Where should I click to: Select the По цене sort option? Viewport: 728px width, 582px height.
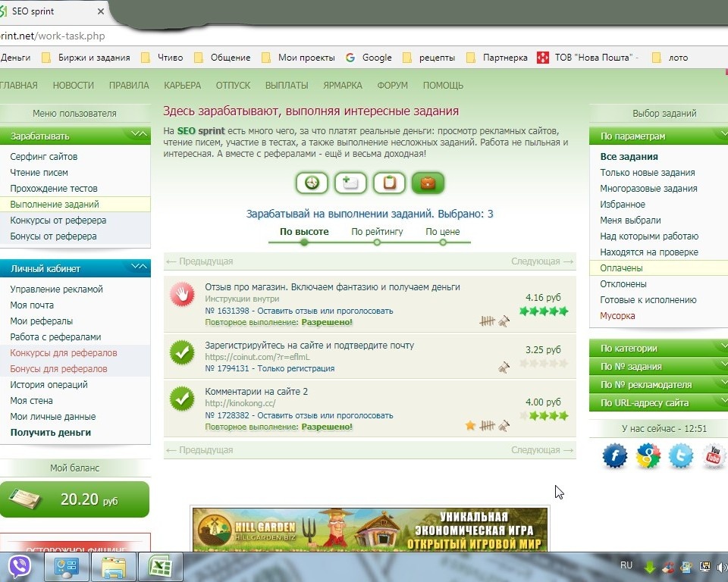(442, 232)
